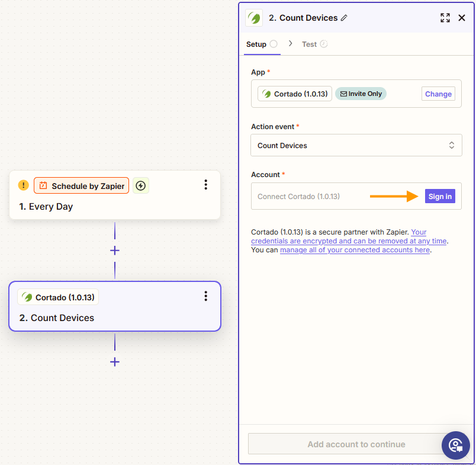The height and width of the screenshot is (465, 476).
Task: Click the Schedule by Zapier chip
Action: (81, 185)
